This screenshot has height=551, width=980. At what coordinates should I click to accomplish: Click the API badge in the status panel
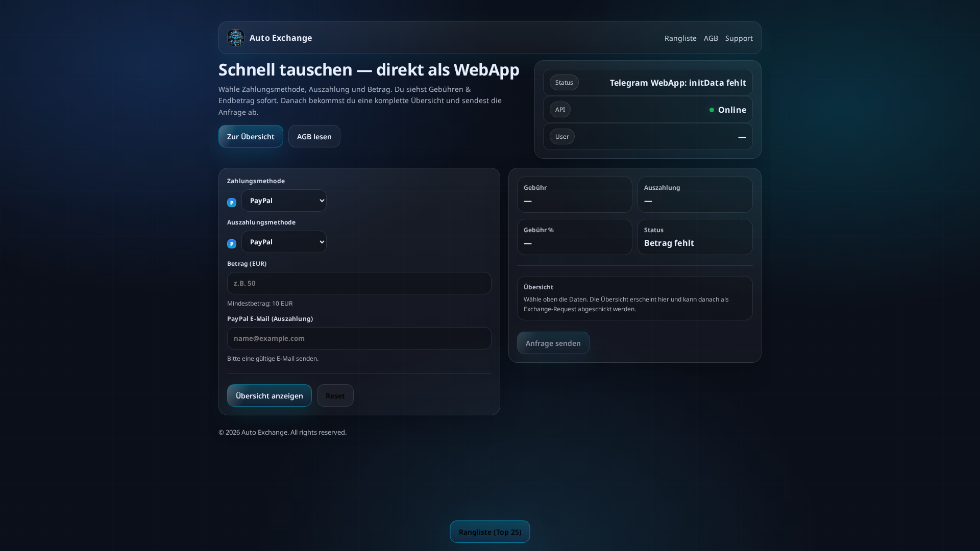(x=560, y=109)
